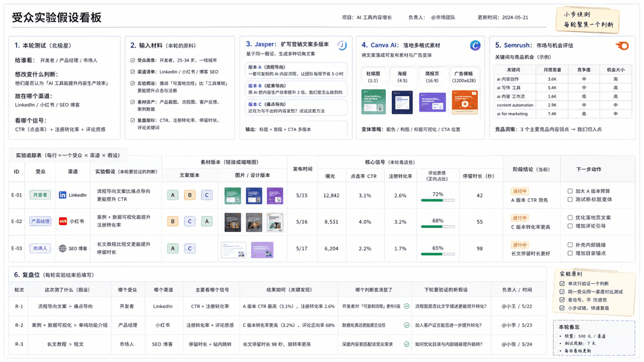Select the 简报页 (16:9) Canva thumbnail
This screenshot has height=362, width=644.
click(432, 102)
